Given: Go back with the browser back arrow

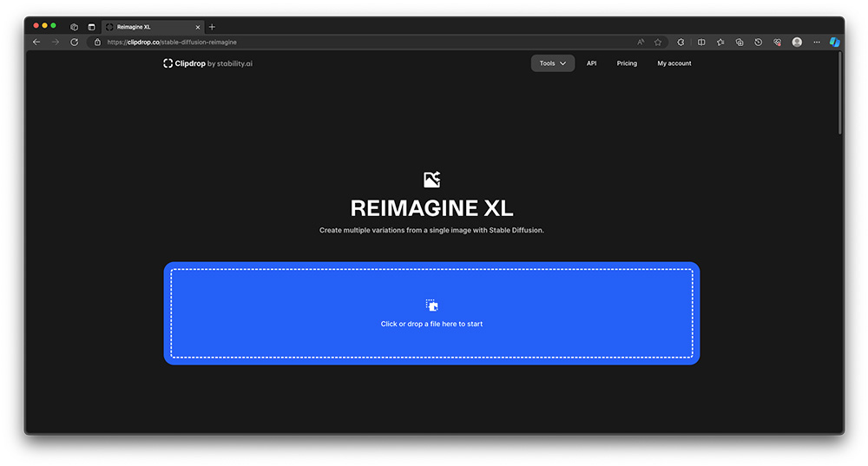Looking at the screenshot, I should [x=36, y=42].
